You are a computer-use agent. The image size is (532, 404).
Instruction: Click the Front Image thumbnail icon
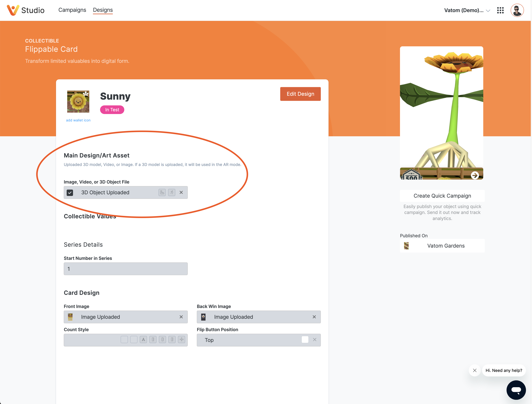70,317
